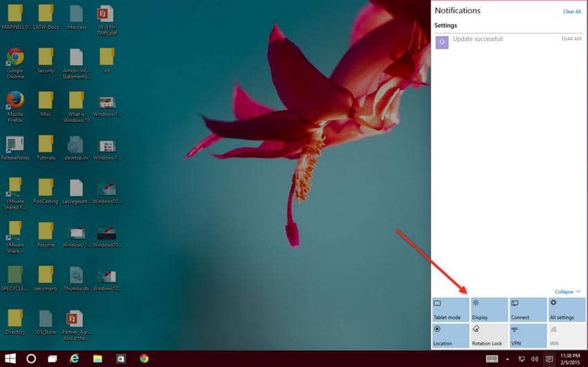The width and height of the screenshot is (588, 367).
Task: Show hidden system tray icons
Action: click(x=508, y=359)
